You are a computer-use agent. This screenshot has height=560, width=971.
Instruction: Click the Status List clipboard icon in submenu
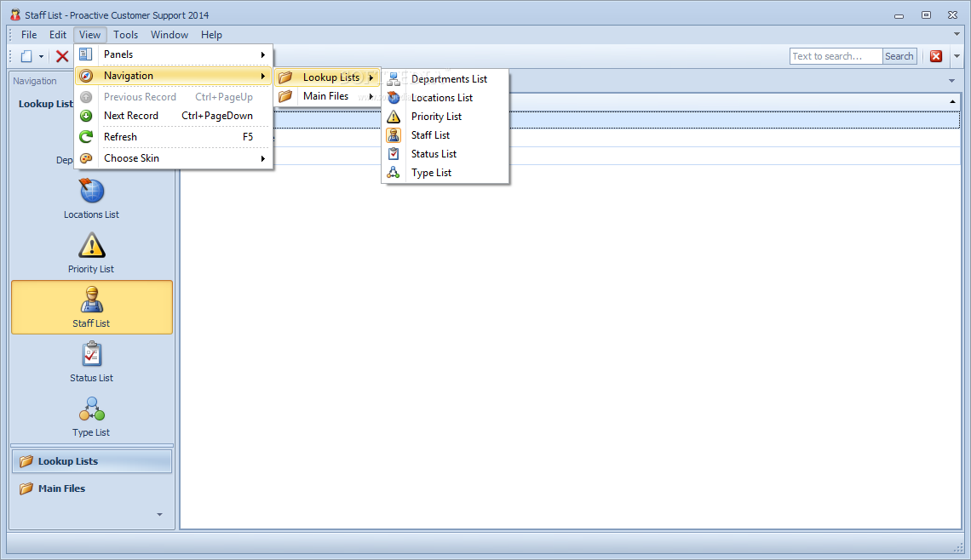point(394,153)
